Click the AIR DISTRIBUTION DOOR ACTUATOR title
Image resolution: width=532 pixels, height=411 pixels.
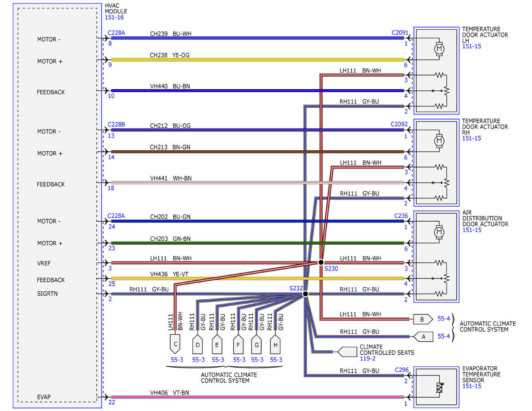pyautogui.click(x=485, y=219)
